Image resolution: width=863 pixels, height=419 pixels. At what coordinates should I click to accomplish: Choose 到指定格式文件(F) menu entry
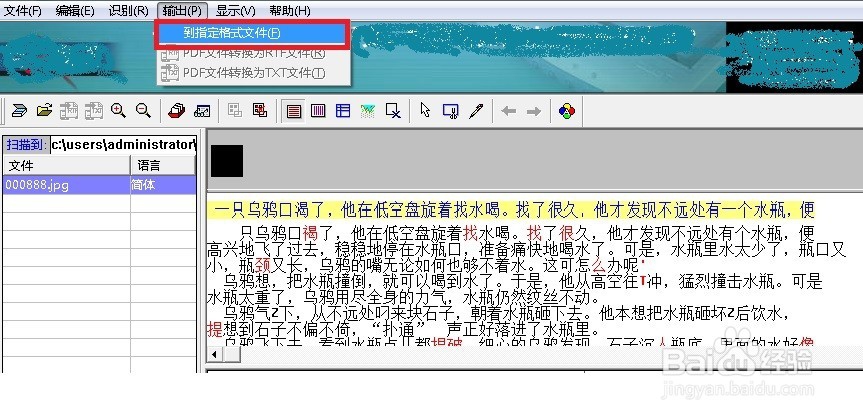pyautogui.click(x=253, y=34)
